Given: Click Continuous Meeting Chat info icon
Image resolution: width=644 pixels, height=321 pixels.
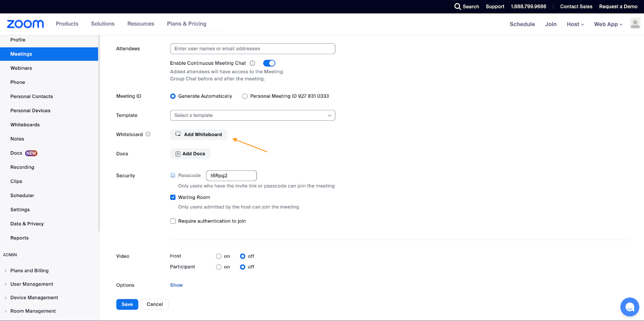Looking at the screenshot, I should pyautogui.click(x=252, y=63).
